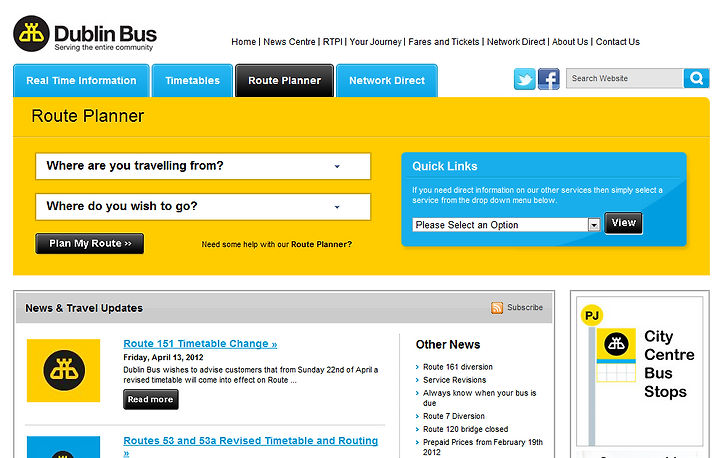Screen dimensions: 720x458
Task: Open the City Centre Bus Stops banner
Action: pyautogui.click(x=640, y=371)
